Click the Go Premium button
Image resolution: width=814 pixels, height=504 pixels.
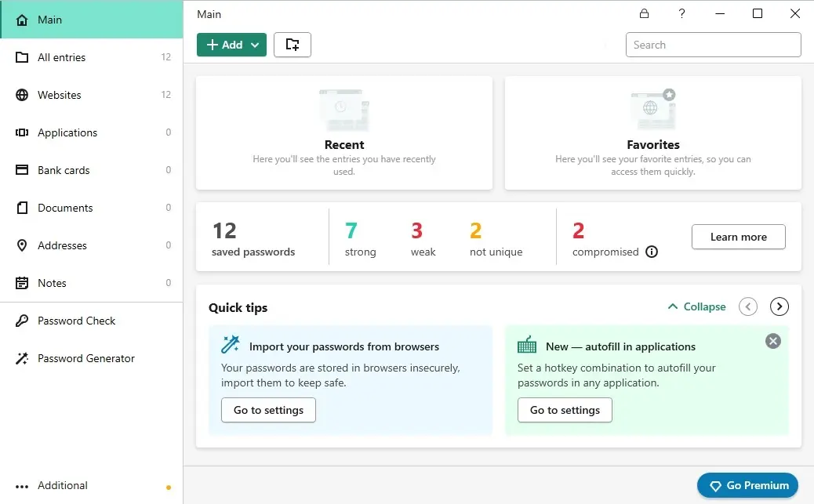pyautogui.click(x=747, y=486)
